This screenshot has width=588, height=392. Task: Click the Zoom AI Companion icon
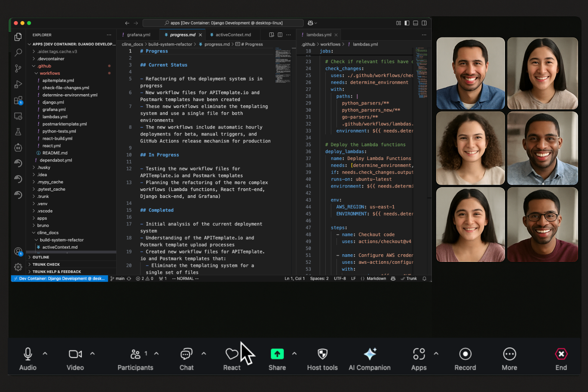369,354
